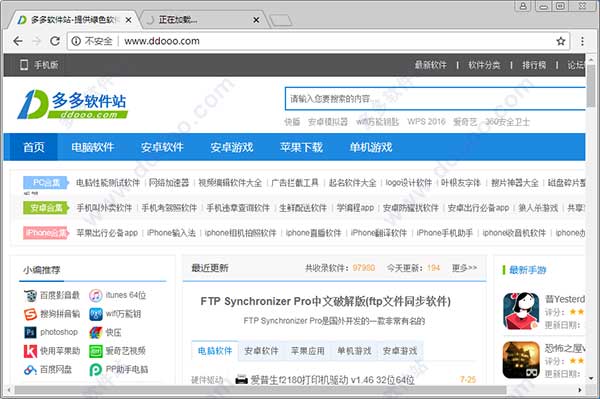Click the 快用苹果助 icon
This screenshot has height=399, width=600.
point(30,351)
